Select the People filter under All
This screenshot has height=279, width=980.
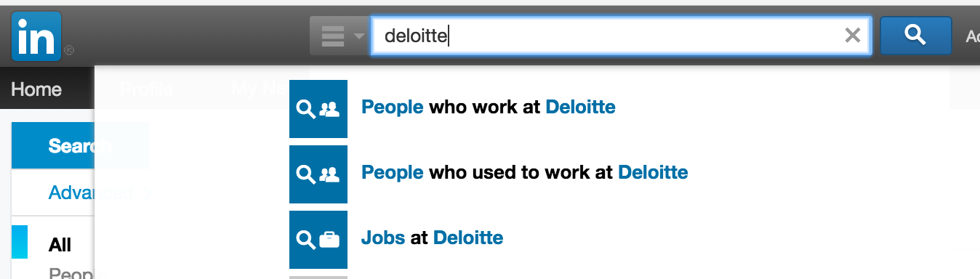[x=77, y=274]
